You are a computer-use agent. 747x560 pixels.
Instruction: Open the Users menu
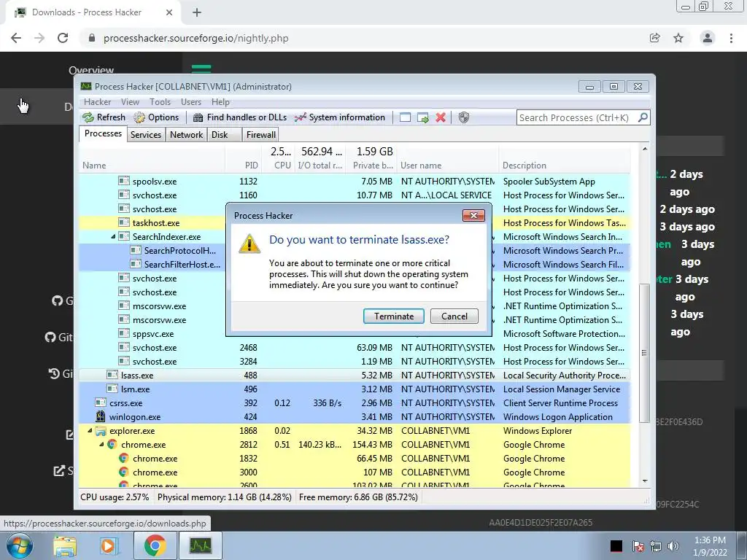191,102
